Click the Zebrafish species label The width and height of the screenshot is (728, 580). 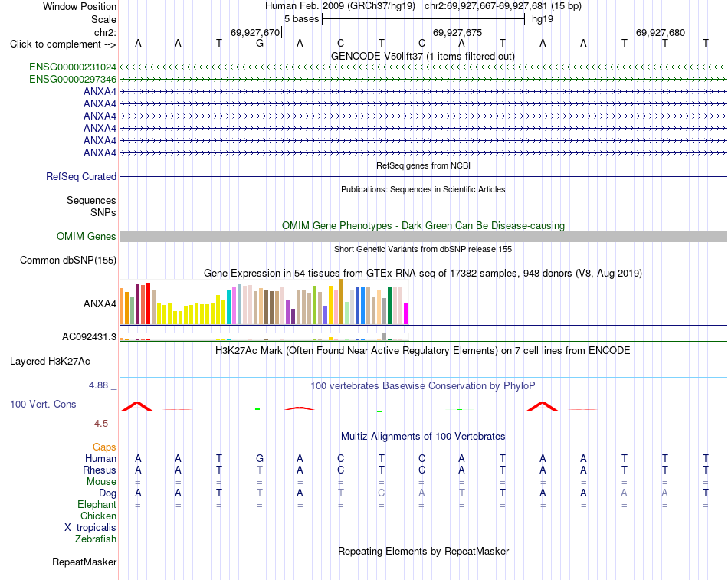coord(96,539)
